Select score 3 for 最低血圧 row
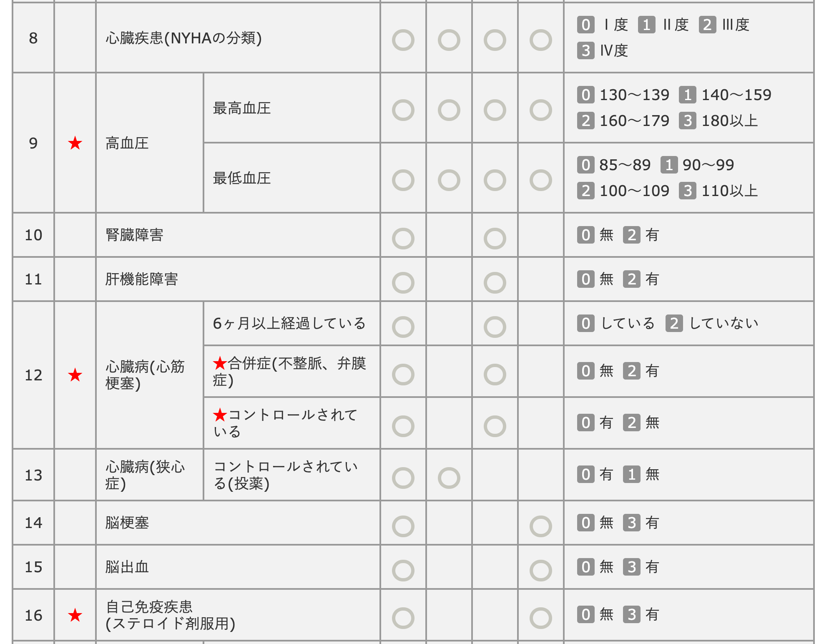Image resolution: width=824 pixels, height=644 pixels. click(x=540, y=180)
